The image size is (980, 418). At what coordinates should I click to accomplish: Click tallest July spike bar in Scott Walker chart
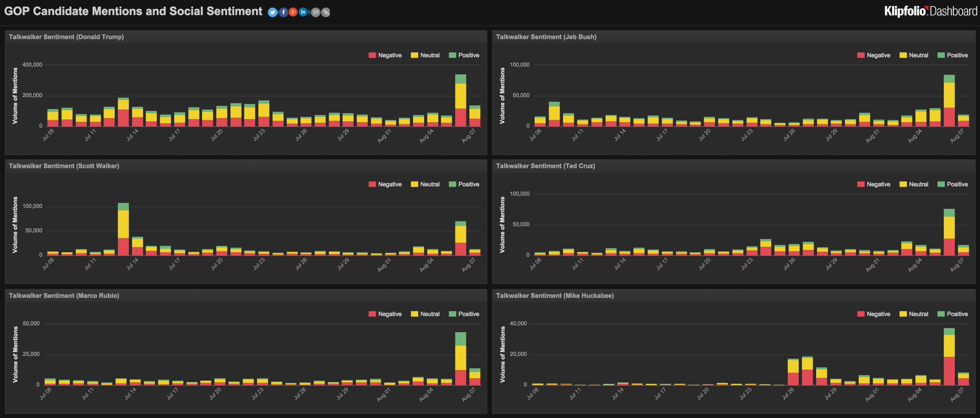point(123,229)
